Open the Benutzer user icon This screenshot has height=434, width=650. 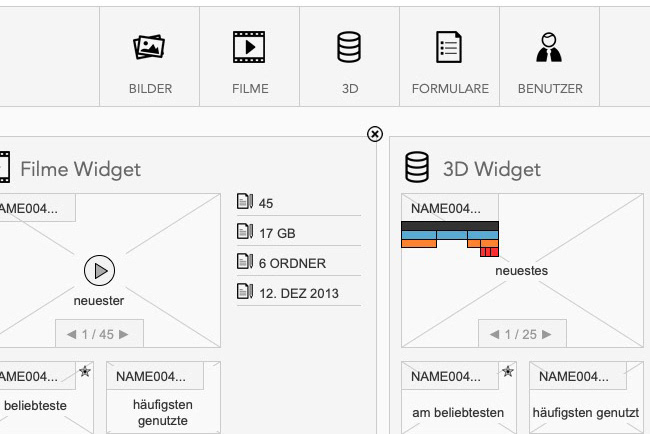pos(549,48)
